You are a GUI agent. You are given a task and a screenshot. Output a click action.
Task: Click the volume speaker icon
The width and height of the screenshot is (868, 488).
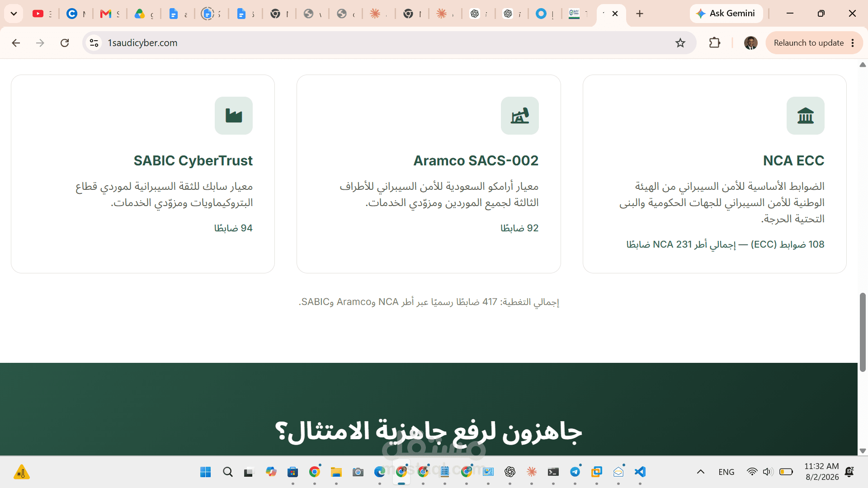[768, 472]
